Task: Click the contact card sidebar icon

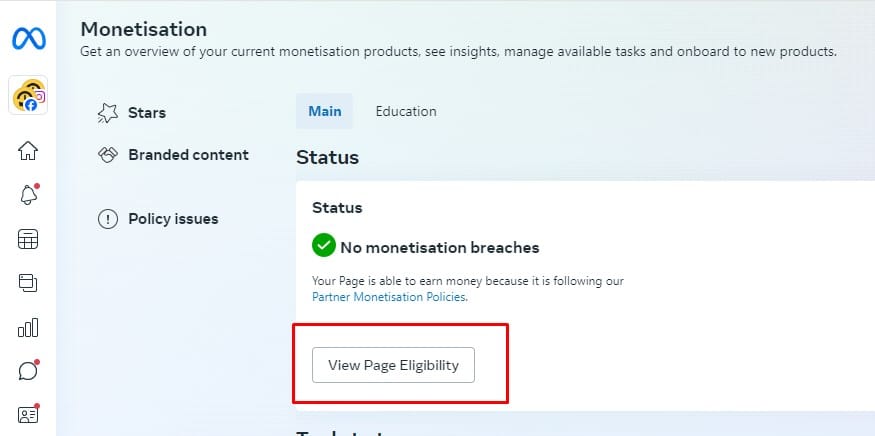Action: pos(28,413)
